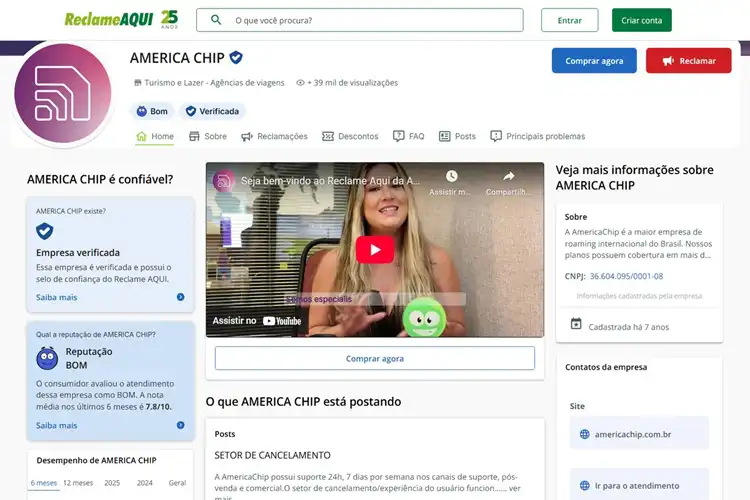Open the americachip.com.br site link

pos(639,434)
